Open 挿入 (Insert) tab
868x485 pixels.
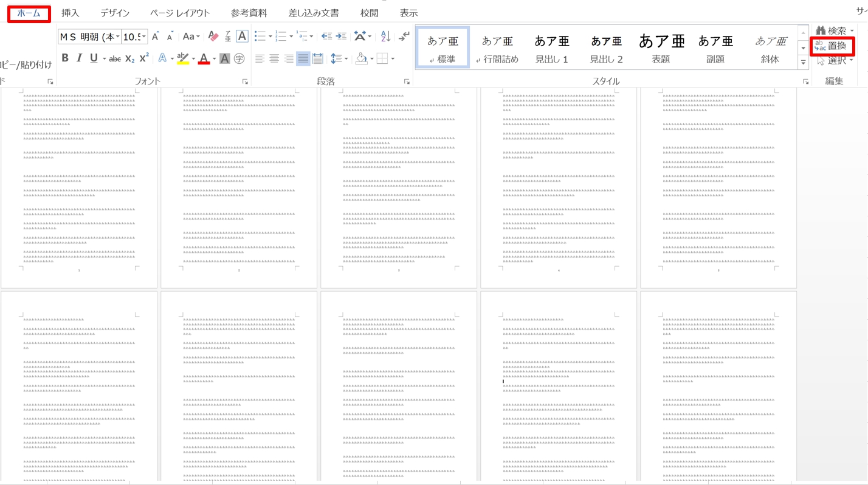pyautogui.click(x=71, y=13)
